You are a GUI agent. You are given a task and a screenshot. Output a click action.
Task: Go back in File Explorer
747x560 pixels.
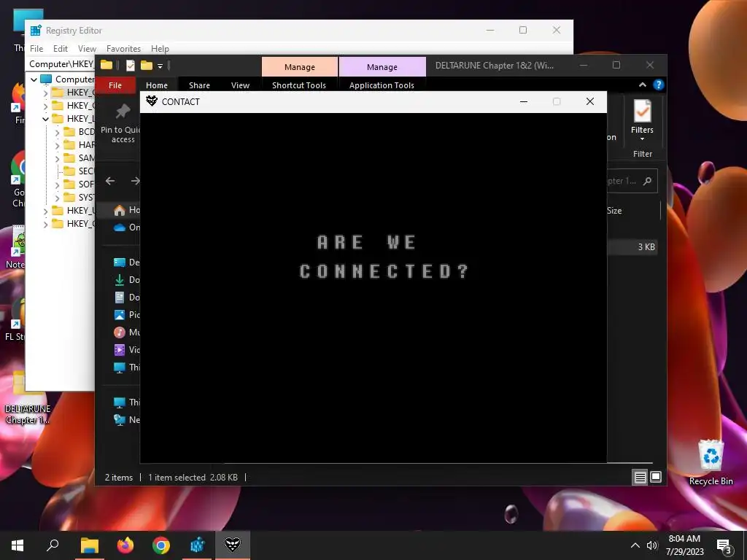[x=110, y=181]
